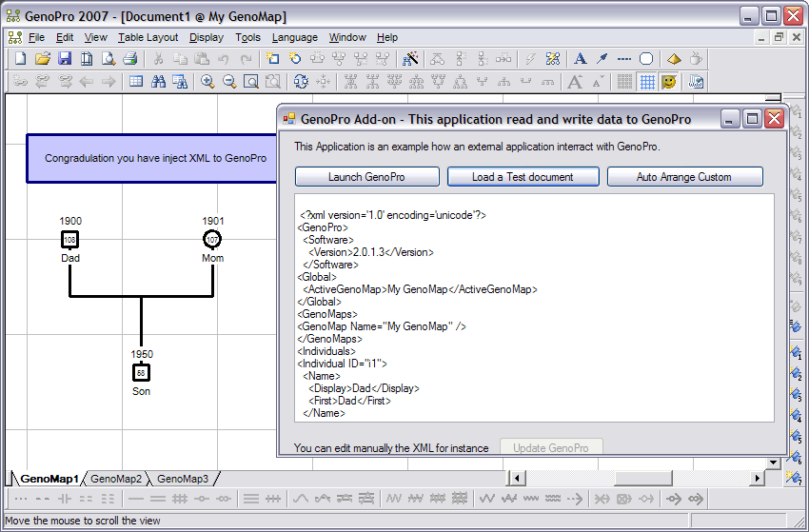Open the Table Layout menu
The width and height of the screenshot is (809, 532).
coord(148,37)
